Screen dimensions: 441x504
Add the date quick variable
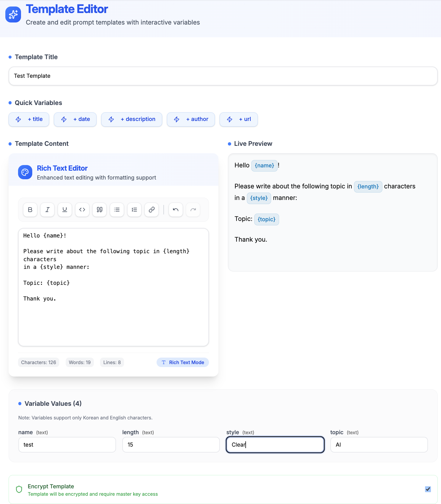click(75, 119)
